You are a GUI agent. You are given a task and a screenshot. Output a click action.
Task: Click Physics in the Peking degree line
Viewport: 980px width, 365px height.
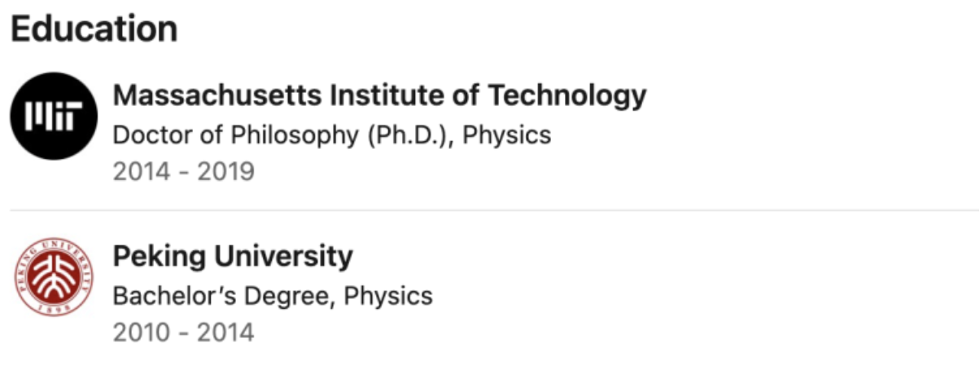pos(388,295)
